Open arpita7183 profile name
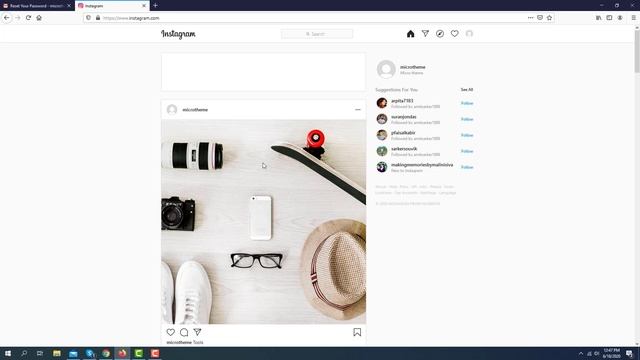This screenshot has height=360, width=640. [x=402, y=101]
